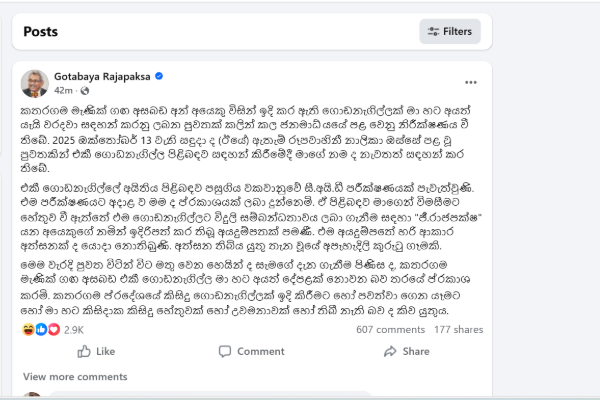Open the Filters options for posts
Screen dimensions: 600x400
click(x=449, y=31)
